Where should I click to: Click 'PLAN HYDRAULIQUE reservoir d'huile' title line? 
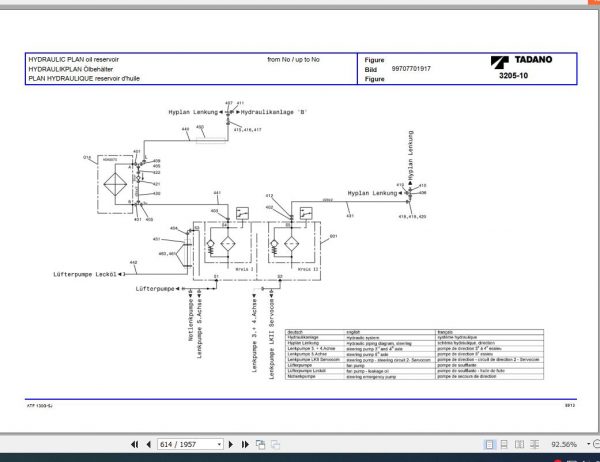84,78
